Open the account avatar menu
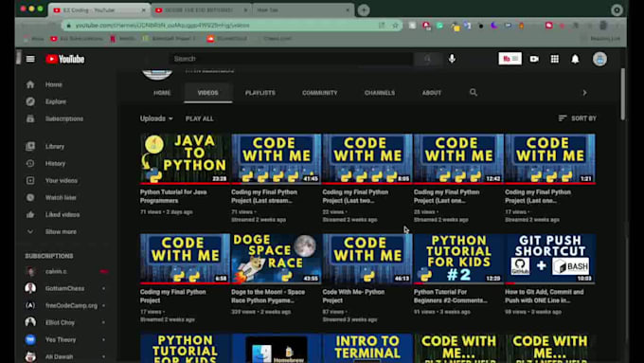Viewport: 644px width, 363px height. (x=599, y=59)
